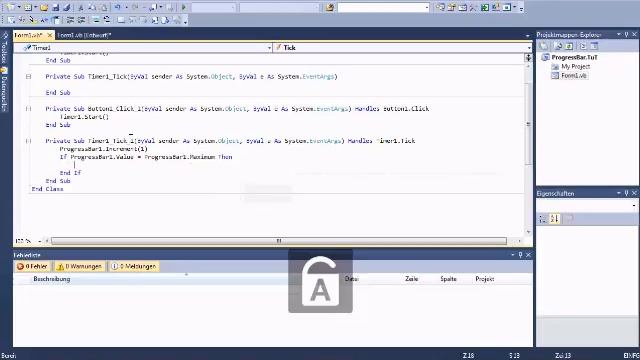The width and height of the screenshot is (640, 360).
Task: Click the Display Object Member List icon
Action: (11, 20)
